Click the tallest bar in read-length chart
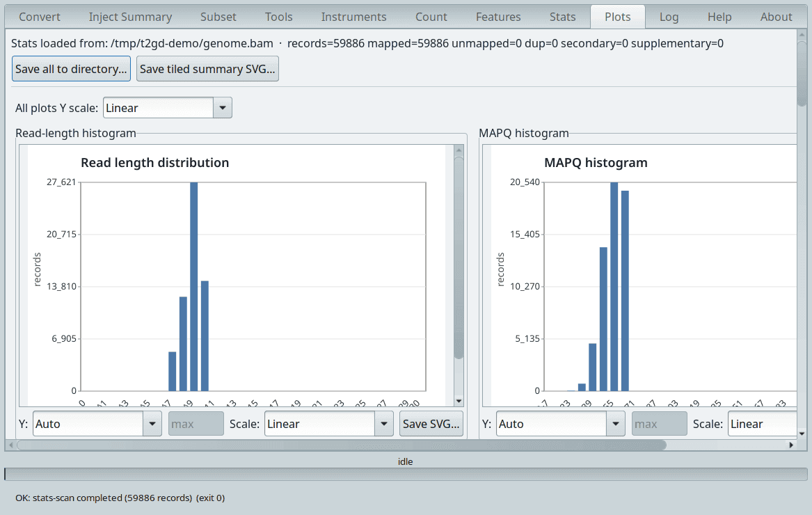Screen dimensions: 812x515 click(193, 287)
